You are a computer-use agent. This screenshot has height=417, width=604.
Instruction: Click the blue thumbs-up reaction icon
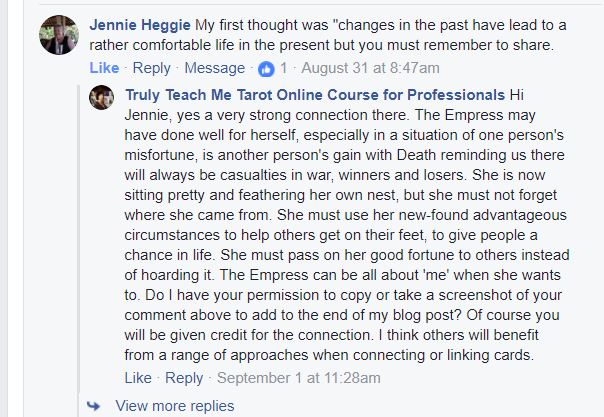click(266, 68)
